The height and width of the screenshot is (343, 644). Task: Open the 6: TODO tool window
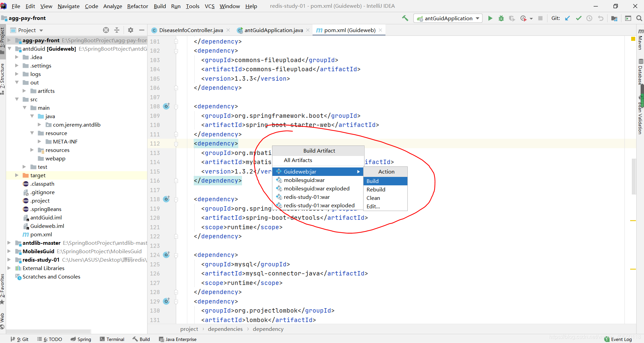pos(50,339)
